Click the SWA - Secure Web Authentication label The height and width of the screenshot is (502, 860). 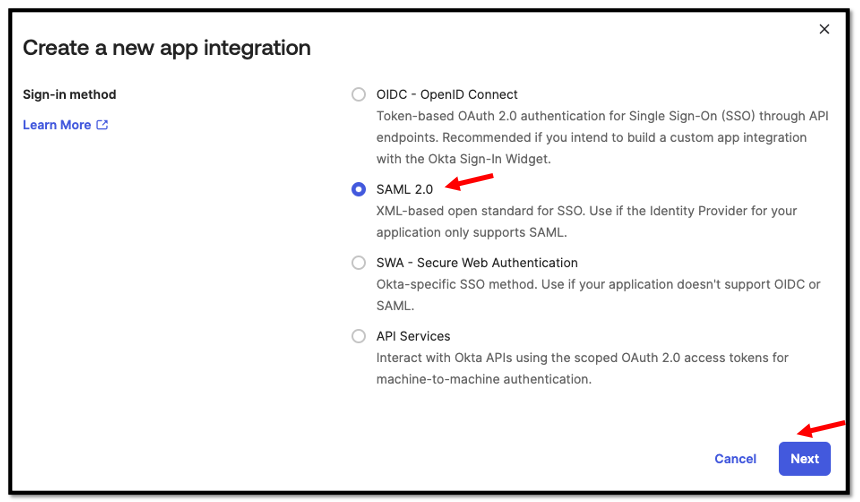pos(477,263)
